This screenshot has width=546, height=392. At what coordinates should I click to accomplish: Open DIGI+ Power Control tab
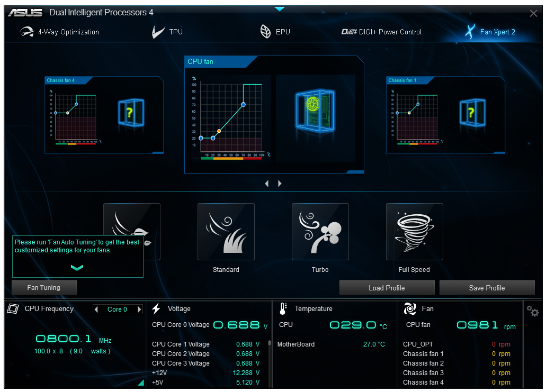coord(381,32)
